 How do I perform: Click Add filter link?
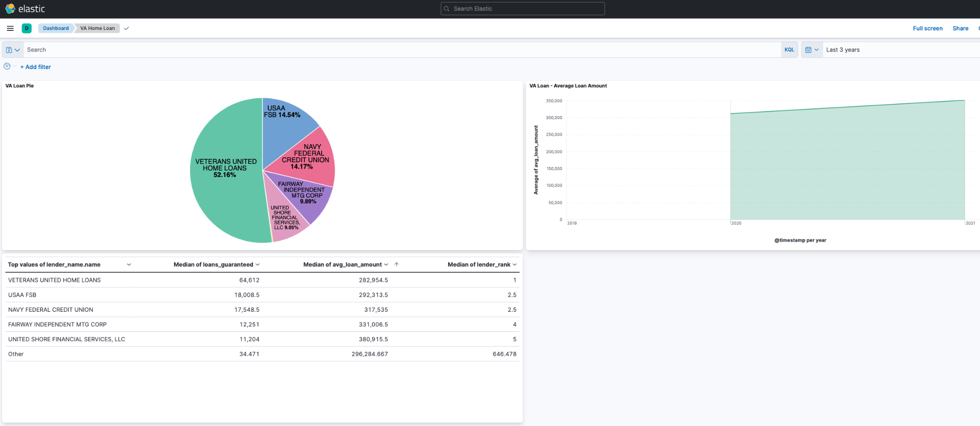point(35,67)
